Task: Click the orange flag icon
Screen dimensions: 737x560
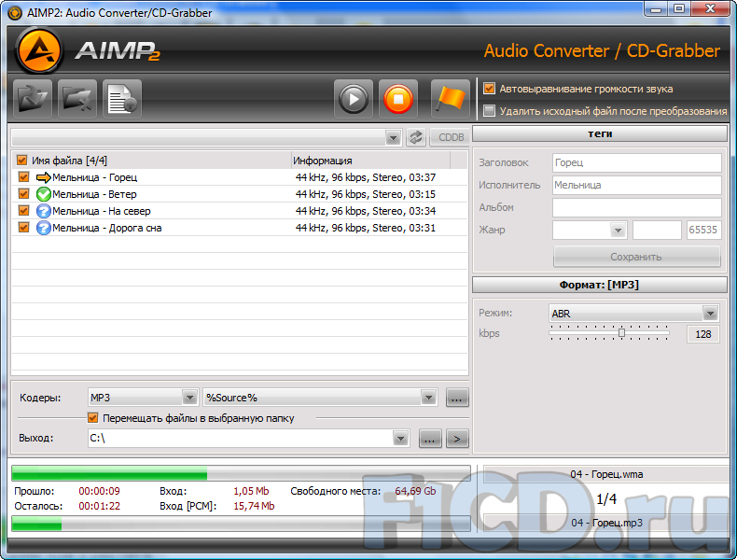Action: coord(451,99)
